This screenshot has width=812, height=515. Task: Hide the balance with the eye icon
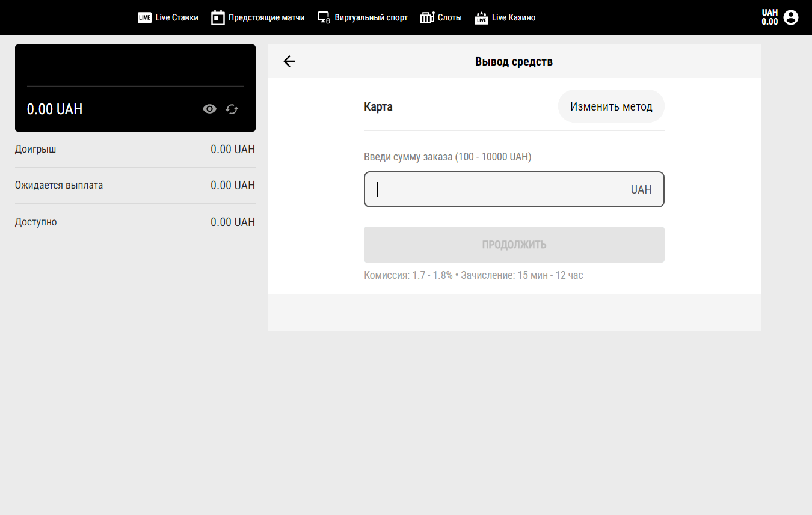pos(209,109)
